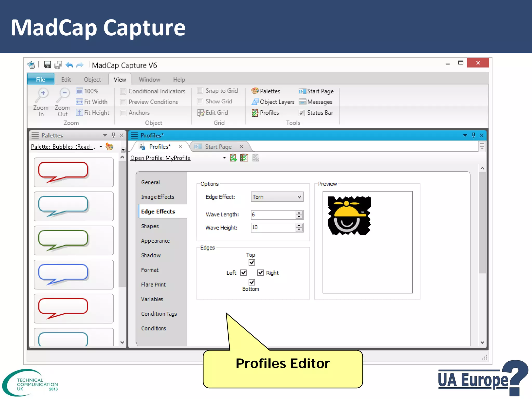Click into the Wave Length field
Viewport: 532px width, 399px height.
click(273, 215)
